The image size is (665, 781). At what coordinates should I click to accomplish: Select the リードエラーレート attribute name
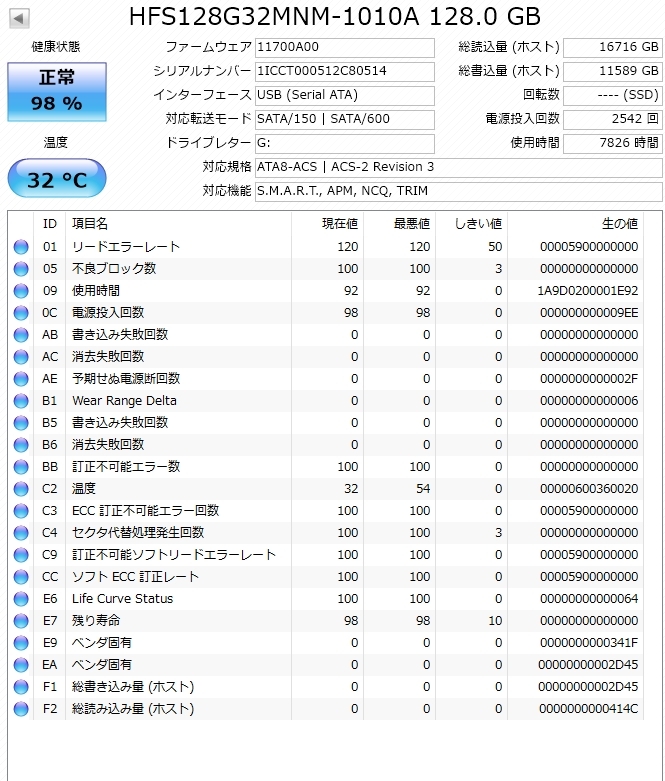126,247
